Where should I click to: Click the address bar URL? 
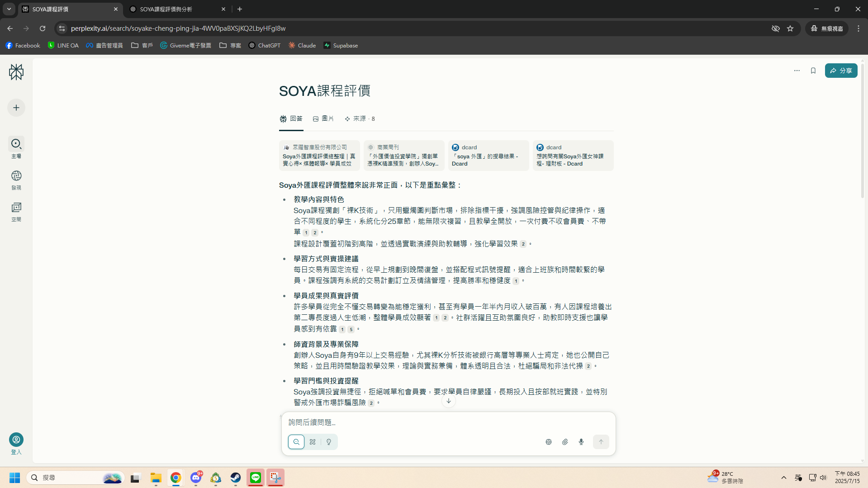[178, 28]
